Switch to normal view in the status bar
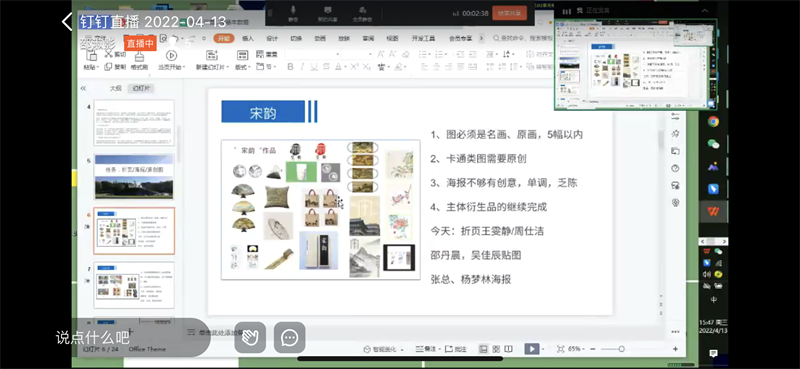Screen dimensions: 800x369 pos(483,349)
